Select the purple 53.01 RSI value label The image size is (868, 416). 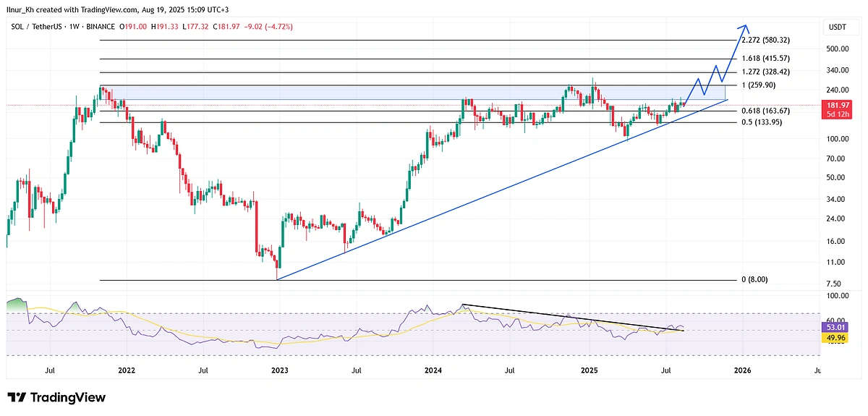838,326
